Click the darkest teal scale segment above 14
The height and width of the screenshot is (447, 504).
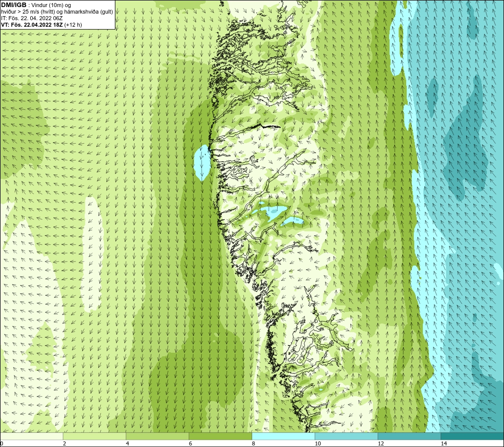tap(472, 436)
